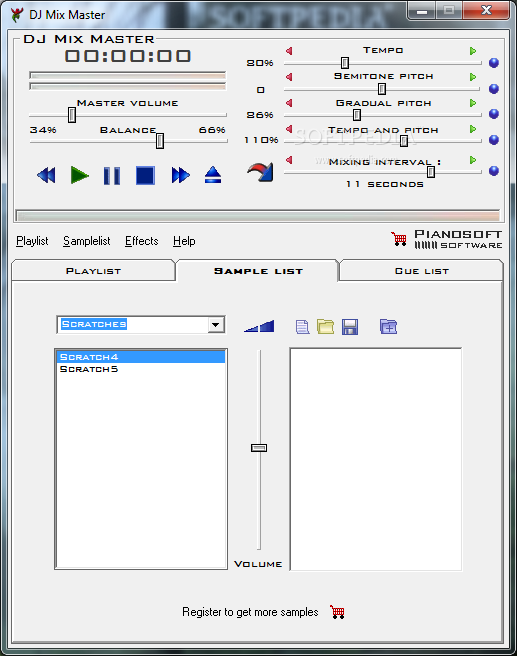
Task: Click the blue ball beside Tempo and pitch
Action: 494,140
